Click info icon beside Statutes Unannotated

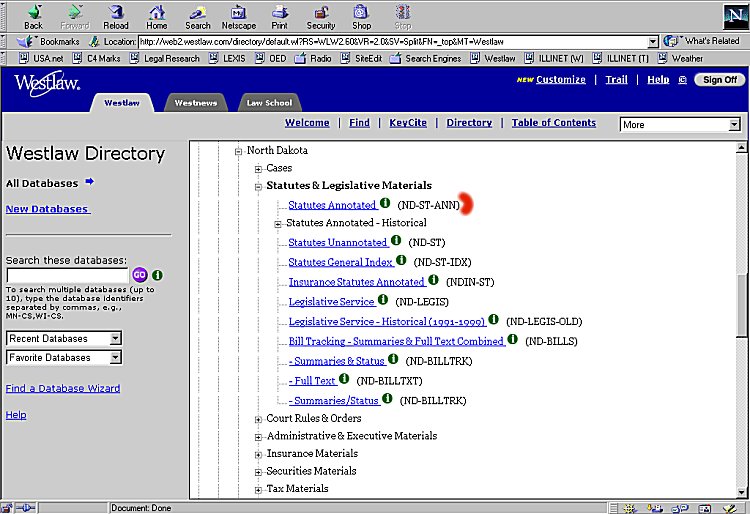coord(396,241)
